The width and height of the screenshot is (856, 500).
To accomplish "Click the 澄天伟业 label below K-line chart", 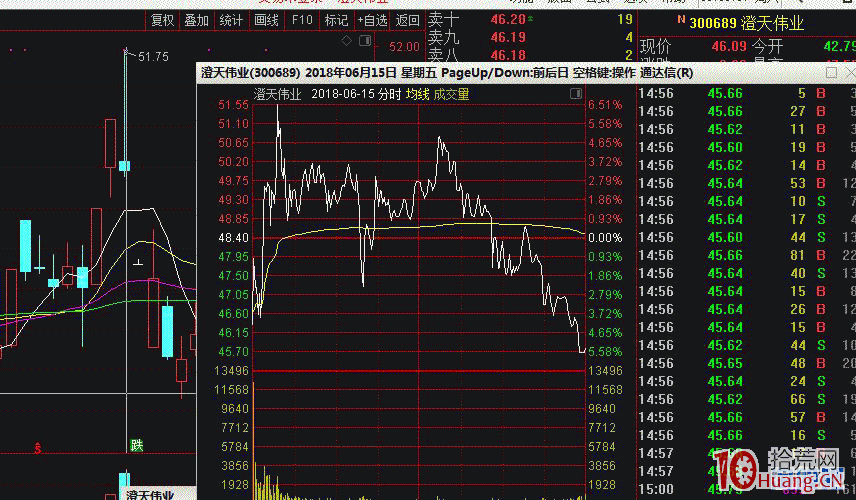I will pyautogui.click(x=150, y=495).
